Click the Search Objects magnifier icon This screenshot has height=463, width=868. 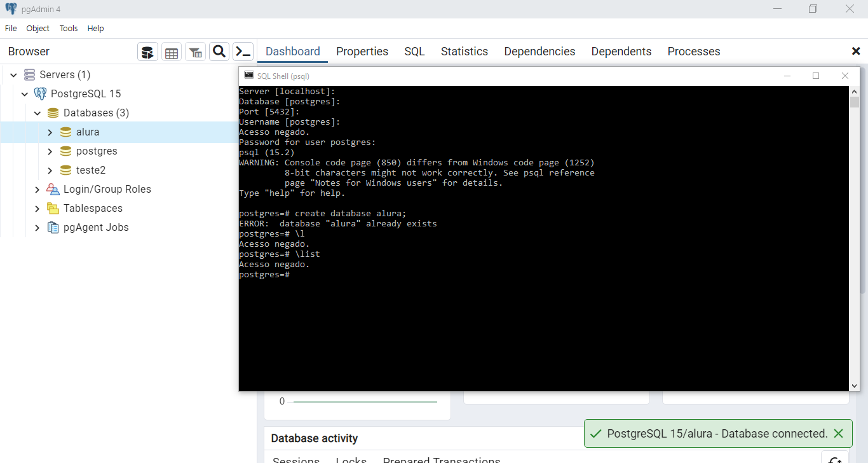click(x=219, y=52)
